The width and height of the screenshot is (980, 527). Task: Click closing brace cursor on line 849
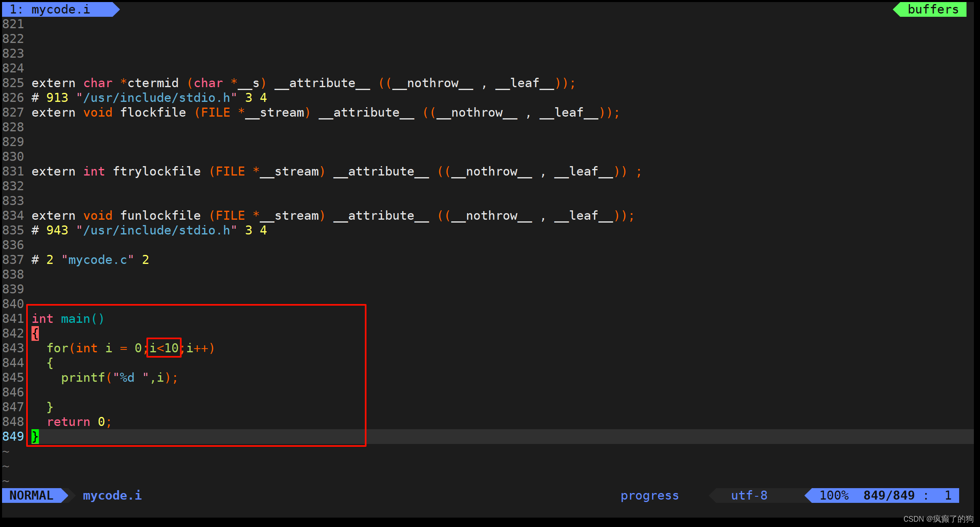point(35,437)
